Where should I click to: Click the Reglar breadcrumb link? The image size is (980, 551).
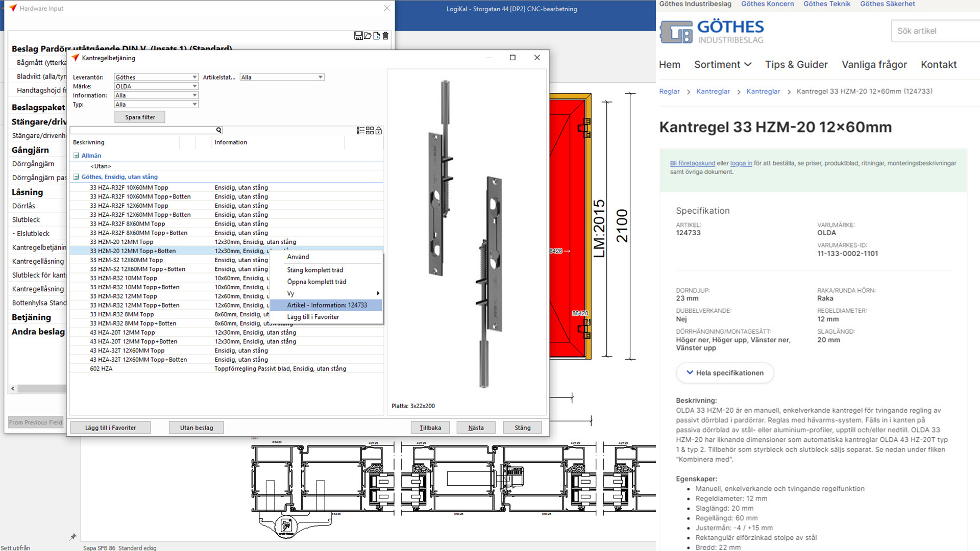(670, 91)
